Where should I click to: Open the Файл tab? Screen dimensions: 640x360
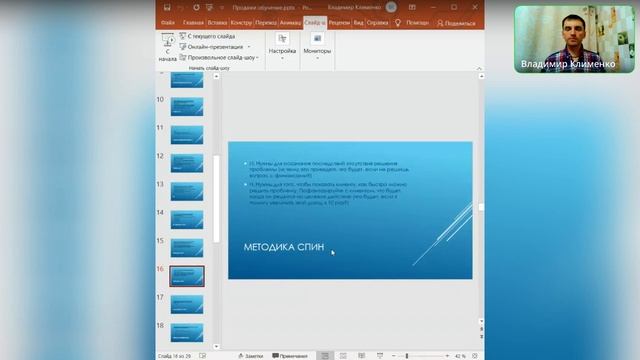[168, 23]
